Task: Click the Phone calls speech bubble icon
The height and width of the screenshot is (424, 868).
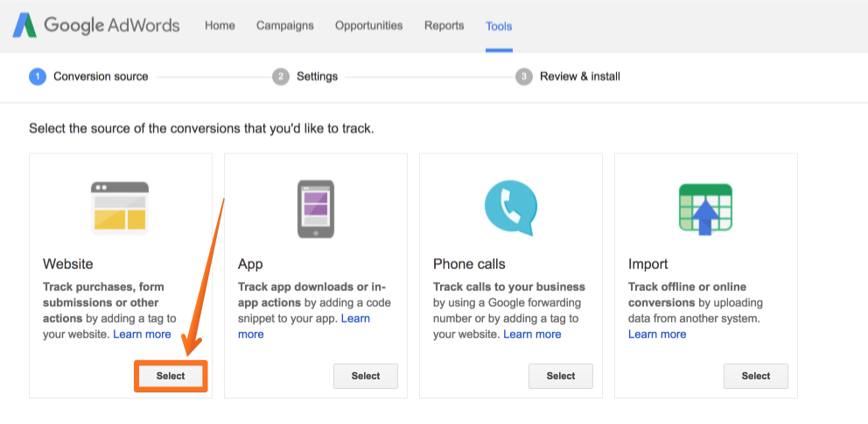Action: pyautogui.click(x=510, y=208)
